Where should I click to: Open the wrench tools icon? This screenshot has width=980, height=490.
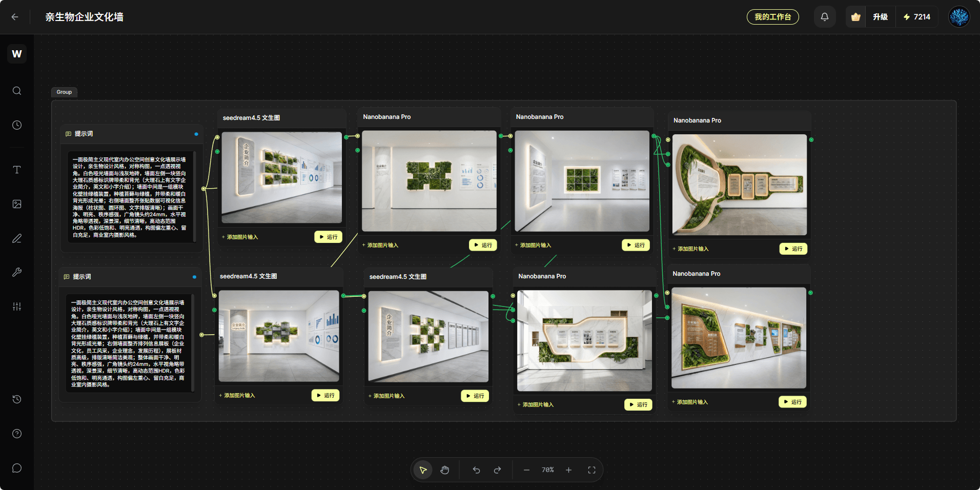coord(17,272)
